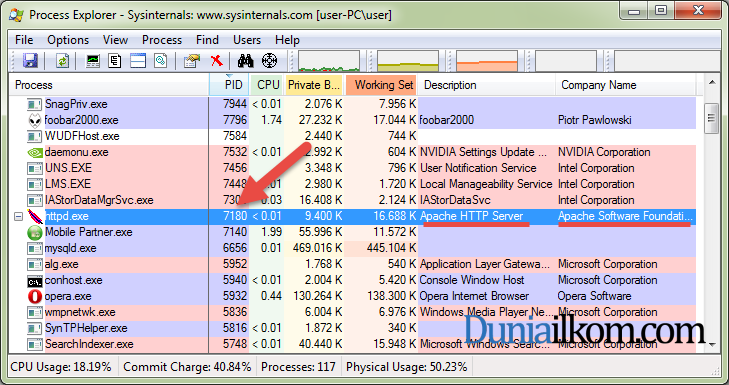The image size is (729, 385).
Task: Sort by the Process column header
Action: (109, 85)
